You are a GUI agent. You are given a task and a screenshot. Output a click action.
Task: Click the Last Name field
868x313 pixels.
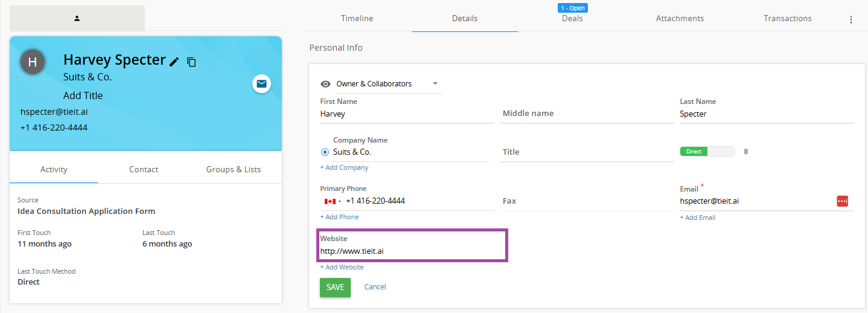(767, 114)
